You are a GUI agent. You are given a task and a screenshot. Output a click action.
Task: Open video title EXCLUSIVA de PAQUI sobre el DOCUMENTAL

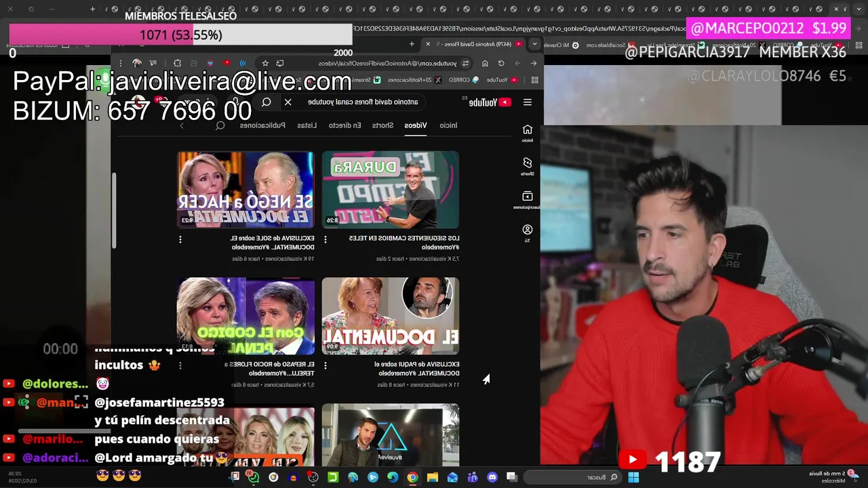pos(417,369)
